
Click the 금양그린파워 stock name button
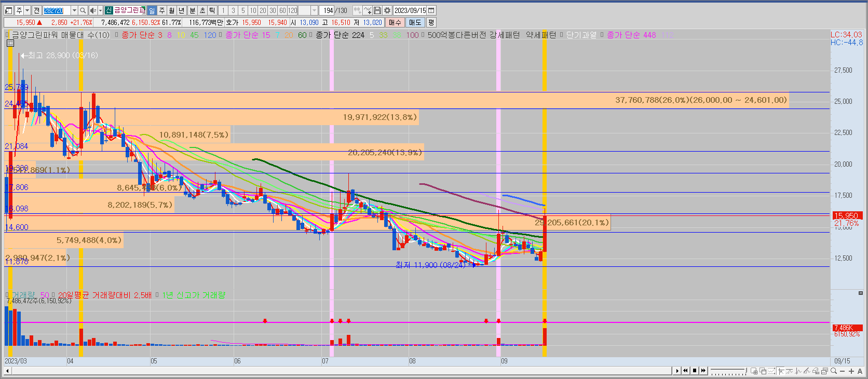(125, 10)
